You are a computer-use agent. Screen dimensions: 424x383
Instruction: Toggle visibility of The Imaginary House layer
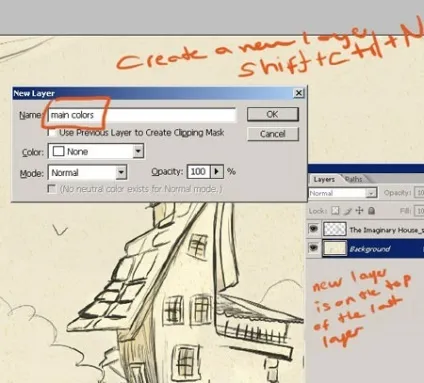313,229
